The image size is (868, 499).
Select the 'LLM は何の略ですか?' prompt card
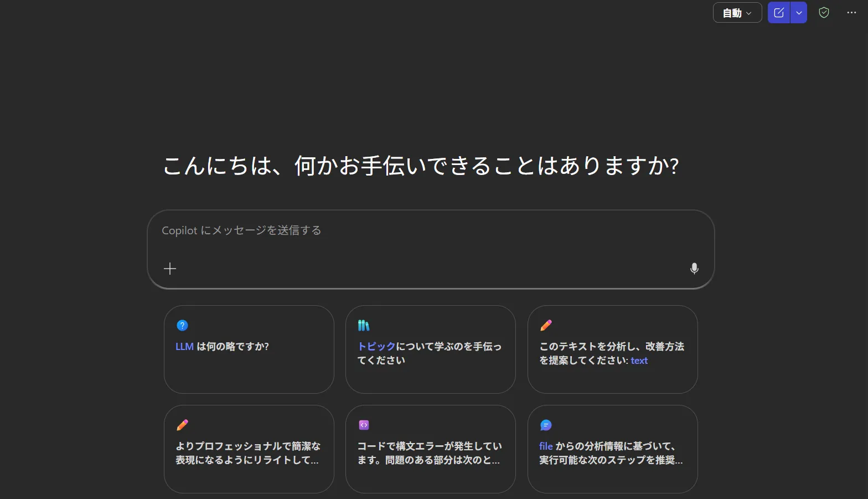249,349
